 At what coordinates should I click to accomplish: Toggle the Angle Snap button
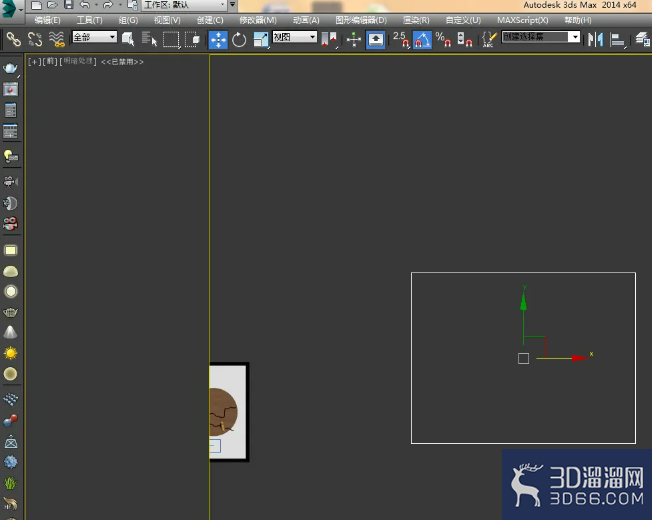tap(422, 40)
